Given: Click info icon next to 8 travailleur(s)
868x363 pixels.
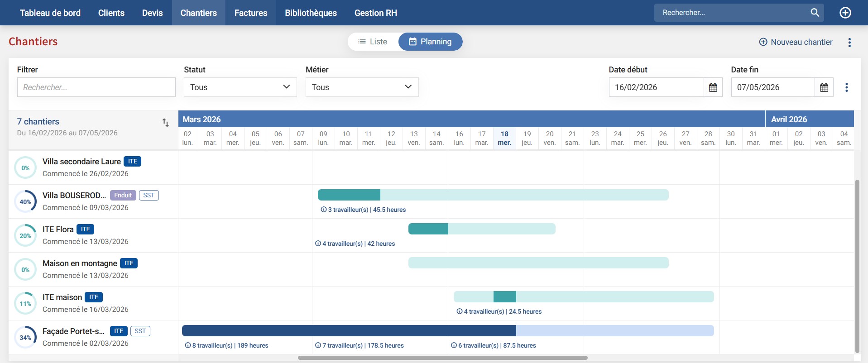Looking at the screenshot, I should click(188, 345).
